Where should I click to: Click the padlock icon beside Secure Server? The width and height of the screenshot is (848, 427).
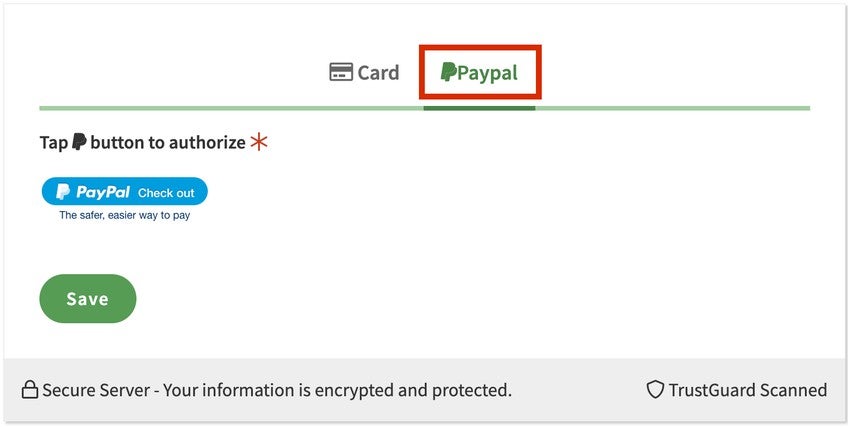(x=30, y=390)
